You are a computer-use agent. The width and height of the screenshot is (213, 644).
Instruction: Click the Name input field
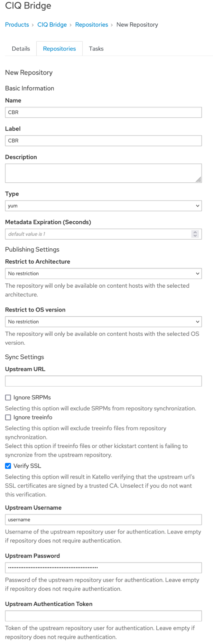tap(103, 112)
